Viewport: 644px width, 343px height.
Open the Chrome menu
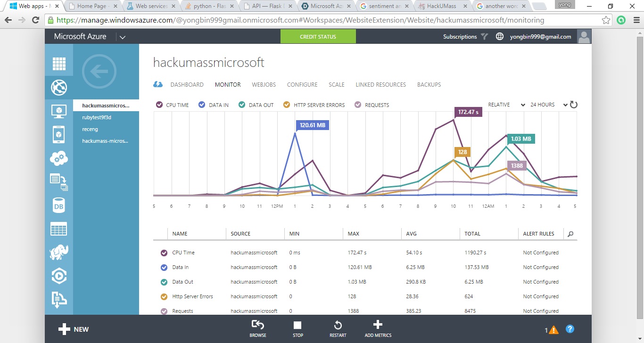coord(636,20)
